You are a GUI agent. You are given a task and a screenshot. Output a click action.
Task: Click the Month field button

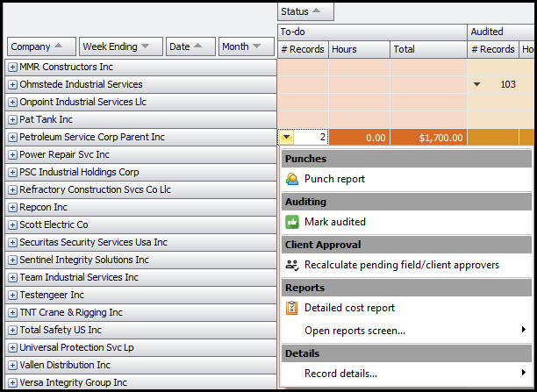pyautogui.click(x=247, y=46)
